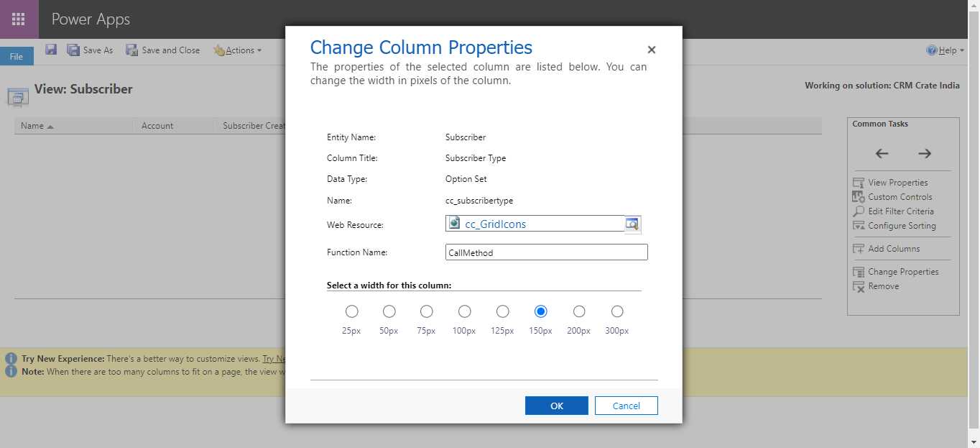980x448 pixels.
Task: Click the View Properties icon
Action: click(858, 182)
